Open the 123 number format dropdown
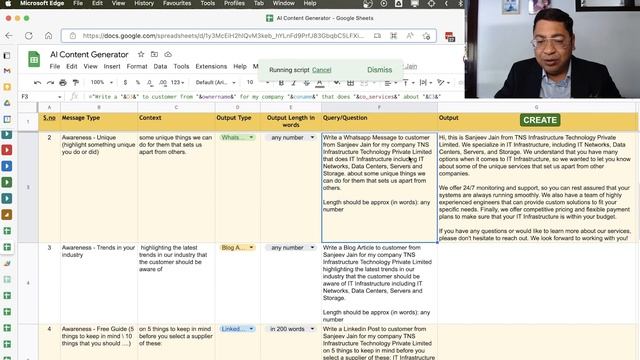The width and height of the screenshot is (640, 360). coord(177,82)
